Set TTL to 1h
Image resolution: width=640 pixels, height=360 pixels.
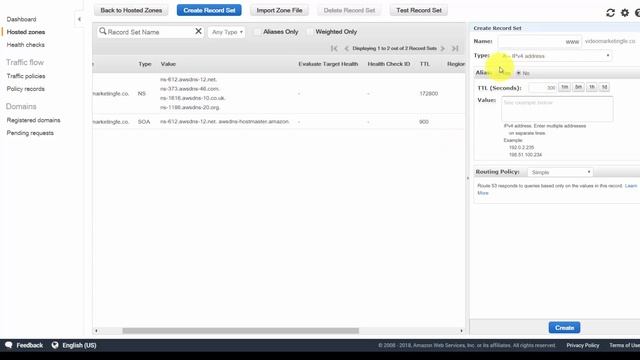point(592,87)
